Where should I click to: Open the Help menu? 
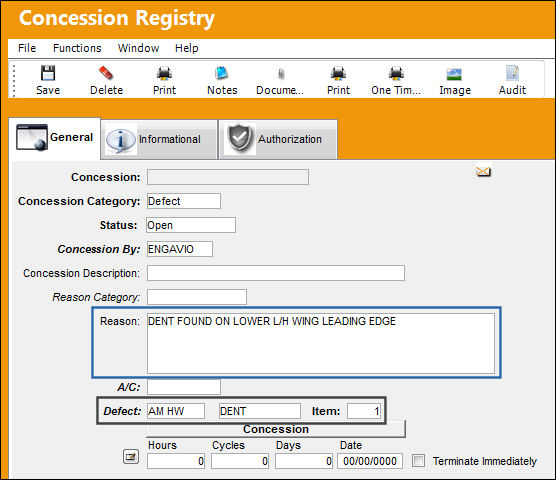(x=187, y=48)
